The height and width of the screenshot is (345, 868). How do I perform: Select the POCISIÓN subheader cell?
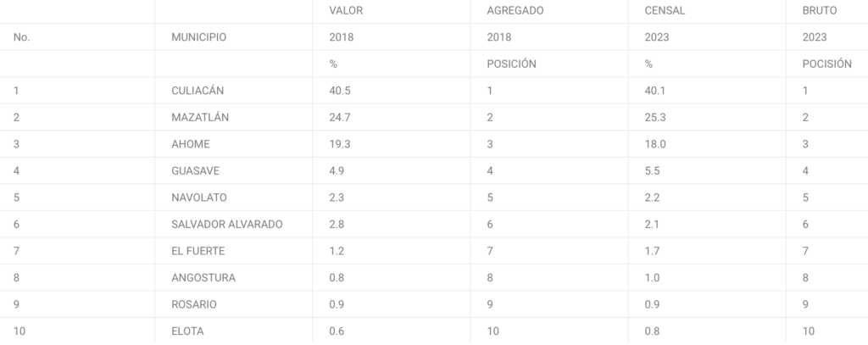point(826,64)
